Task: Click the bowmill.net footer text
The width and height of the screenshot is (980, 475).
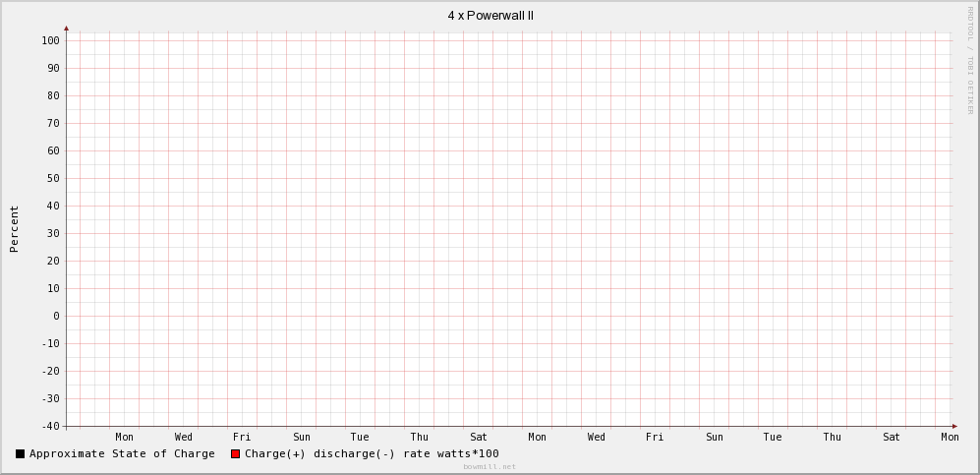Action: [x=490, y=467]
